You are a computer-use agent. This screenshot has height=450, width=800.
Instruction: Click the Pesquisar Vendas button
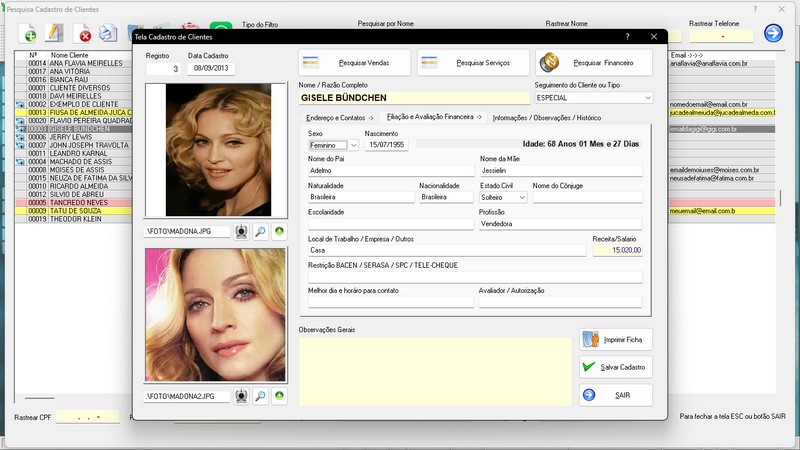(355, 63)
